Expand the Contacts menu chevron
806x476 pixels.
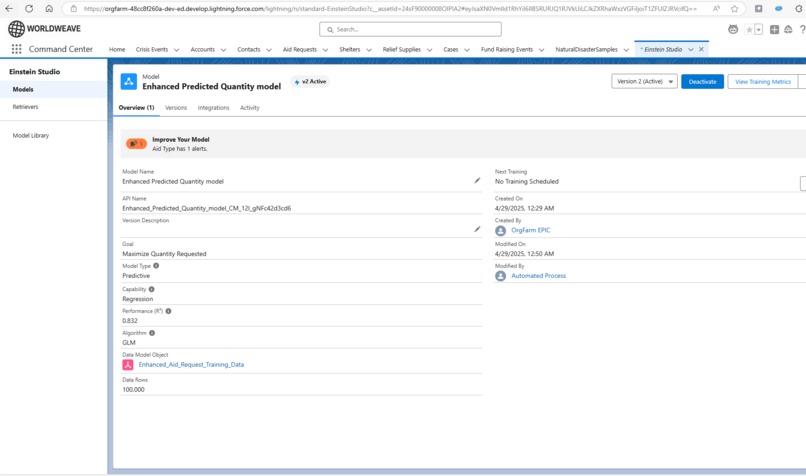click(x=269, y=50)
